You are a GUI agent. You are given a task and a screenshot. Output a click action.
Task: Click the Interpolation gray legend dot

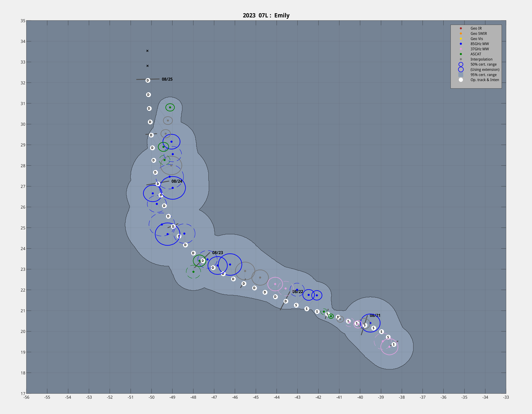click(x=461, y=59)
